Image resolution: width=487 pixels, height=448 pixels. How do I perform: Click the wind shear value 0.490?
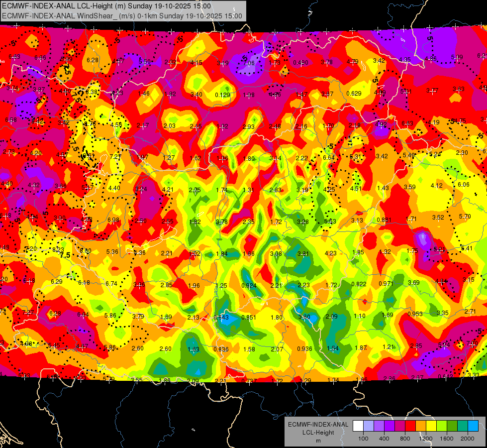pyautogui.click(x=300, y=63)
